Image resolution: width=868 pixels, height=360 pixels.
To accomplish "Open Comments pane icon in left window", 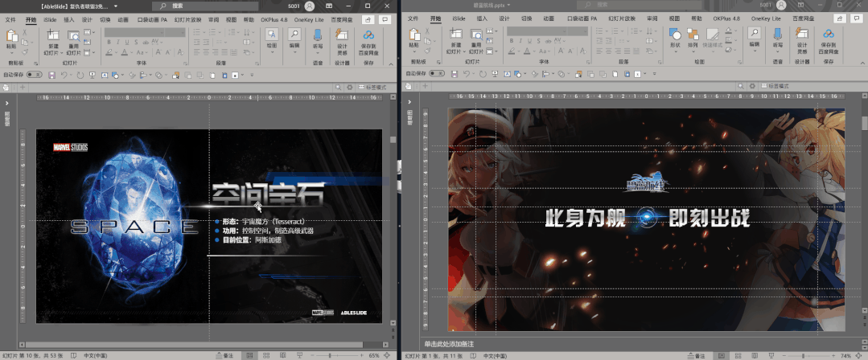I will tap(385, 19).
